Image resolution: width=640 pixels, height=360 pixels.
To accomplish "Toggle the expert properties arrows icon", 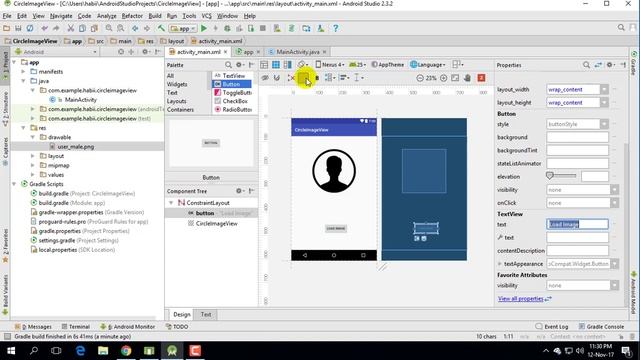I will click(598, 65).
